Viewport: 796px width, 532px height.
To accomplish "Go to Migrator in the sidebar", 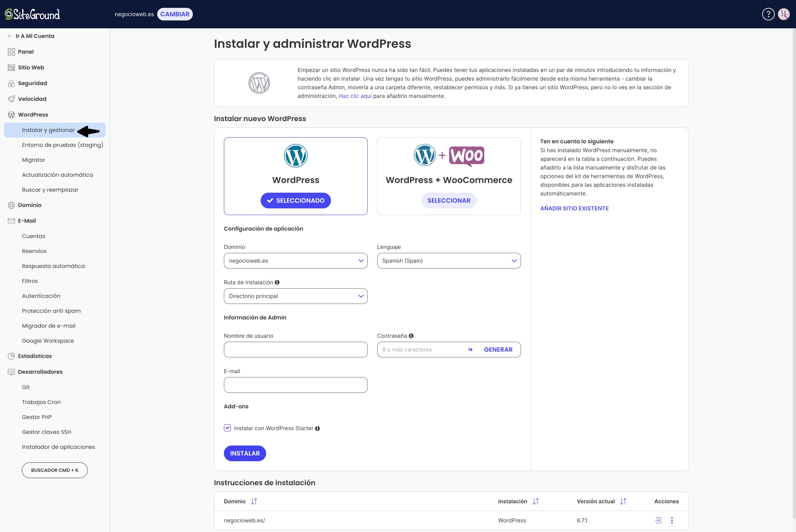I will (34, 160).
